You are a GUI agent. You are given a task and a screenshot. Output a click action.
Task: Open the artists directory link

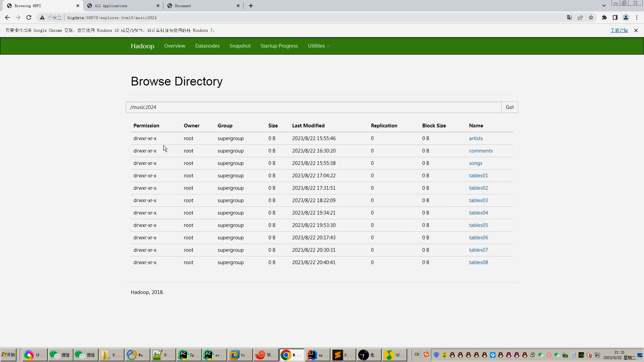(x=476, y=138)
